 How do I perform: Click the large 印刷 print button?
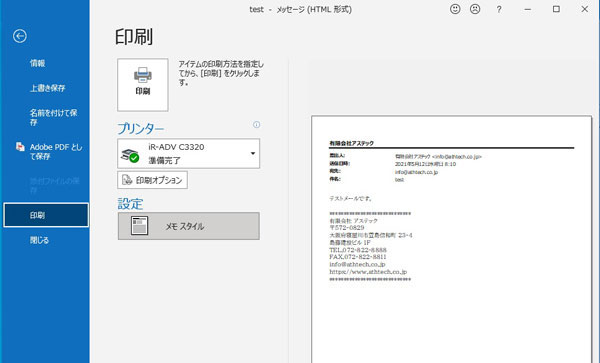click(x=143, y=85)
